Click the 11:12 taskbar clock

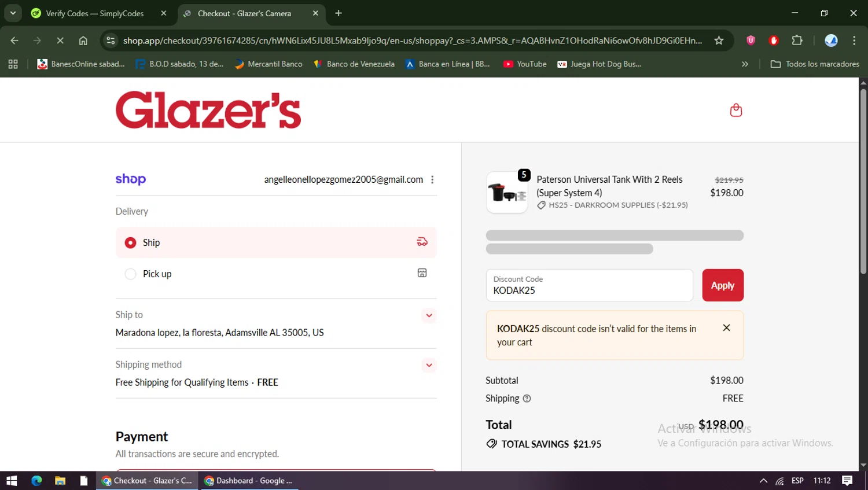[x=822, y=481]
